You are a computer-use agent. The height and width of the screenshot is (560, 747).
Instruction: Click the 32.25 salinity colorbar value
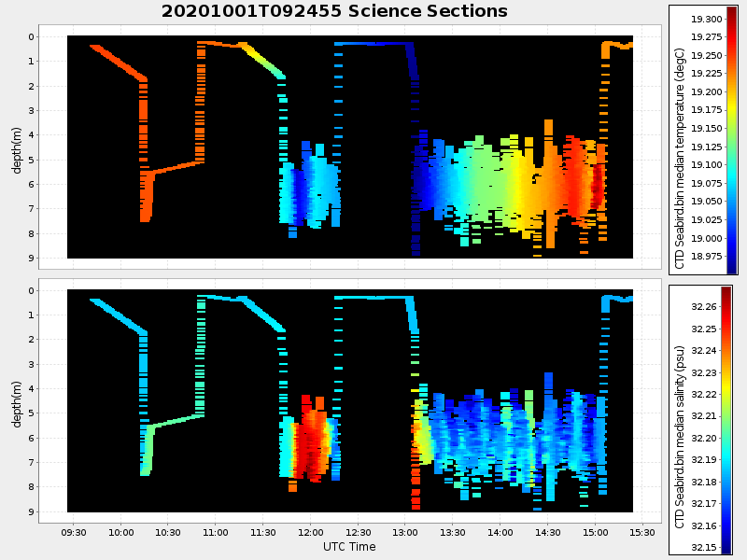tap(704, 329)
